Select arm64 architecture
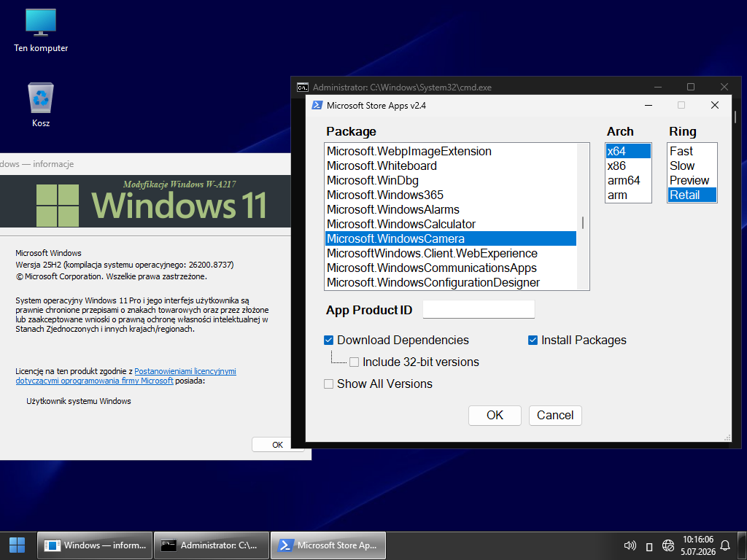This screenshot has width=747, height=560. [628, 181]
